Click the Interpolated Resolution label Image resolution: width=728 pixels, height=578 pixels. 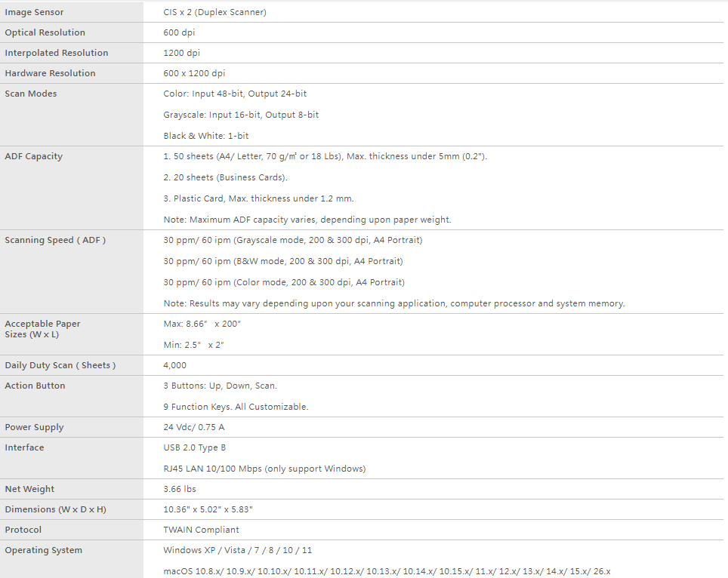pos(56,53)
